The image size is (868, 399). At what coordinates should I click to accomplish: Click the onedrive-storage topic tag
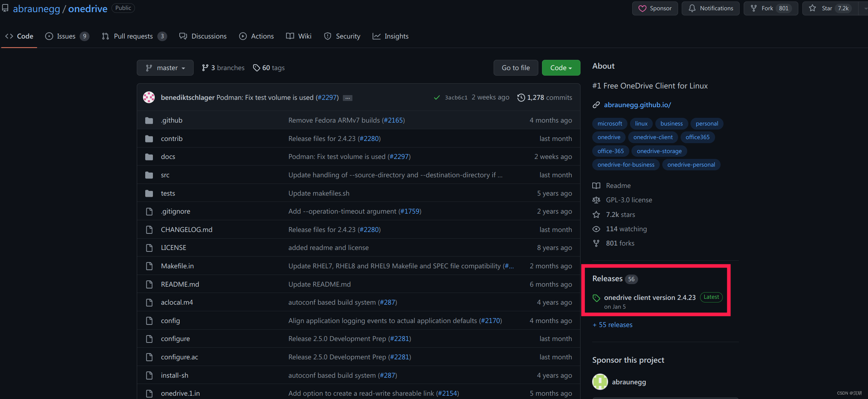659,151
